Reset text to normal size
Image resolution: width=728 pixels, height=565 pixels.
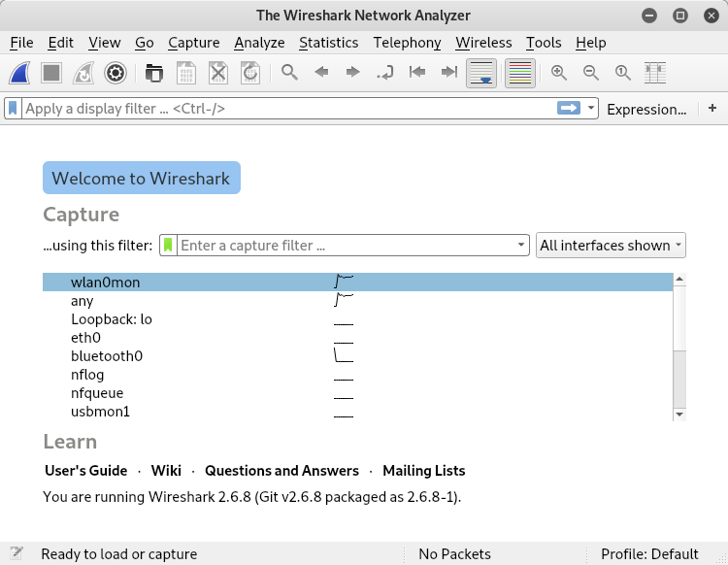pos(622,73)
